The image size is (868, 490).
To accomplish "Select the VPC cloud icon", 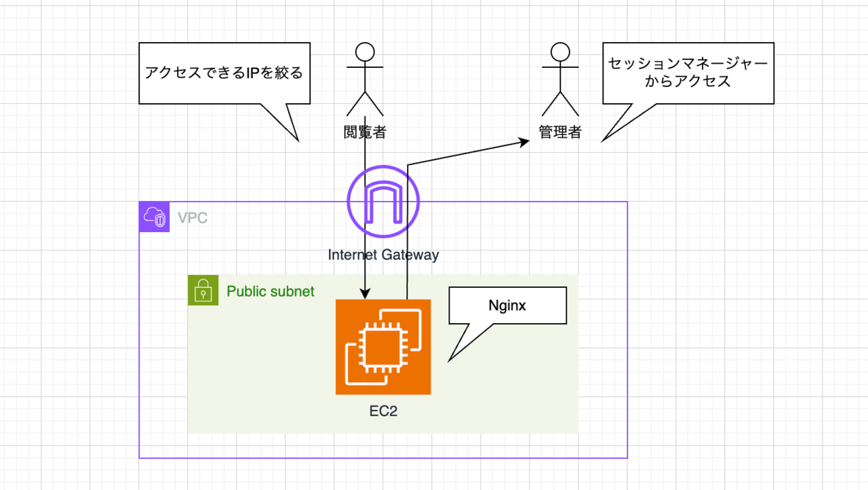I will tap(155, 217).
